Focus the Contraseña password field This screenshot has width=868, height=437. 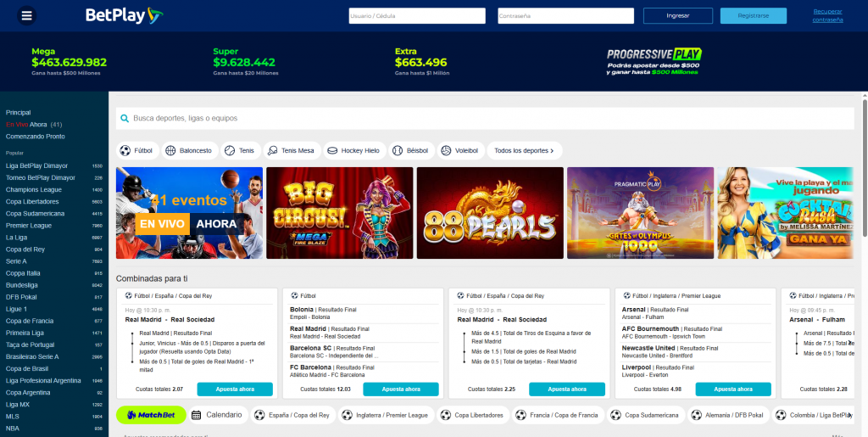pyautogui.click(x=565, y=16)
